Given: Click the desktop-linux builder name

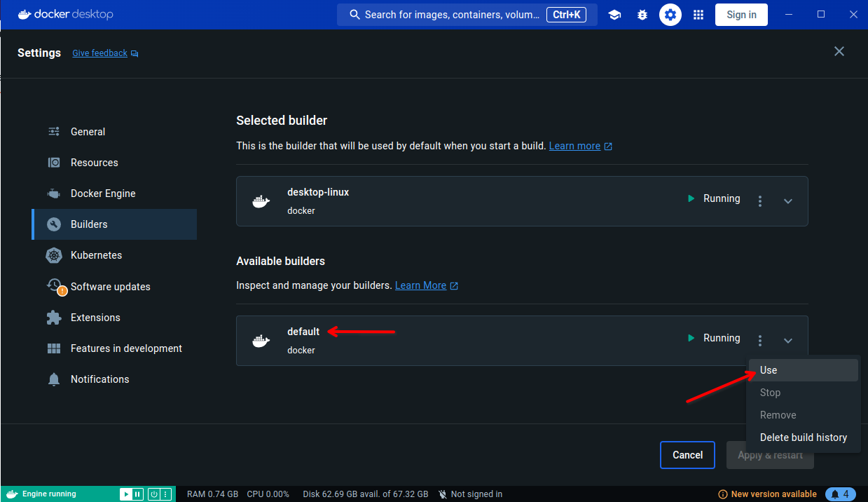Looking at the screenshot, I should coord(318,192).
